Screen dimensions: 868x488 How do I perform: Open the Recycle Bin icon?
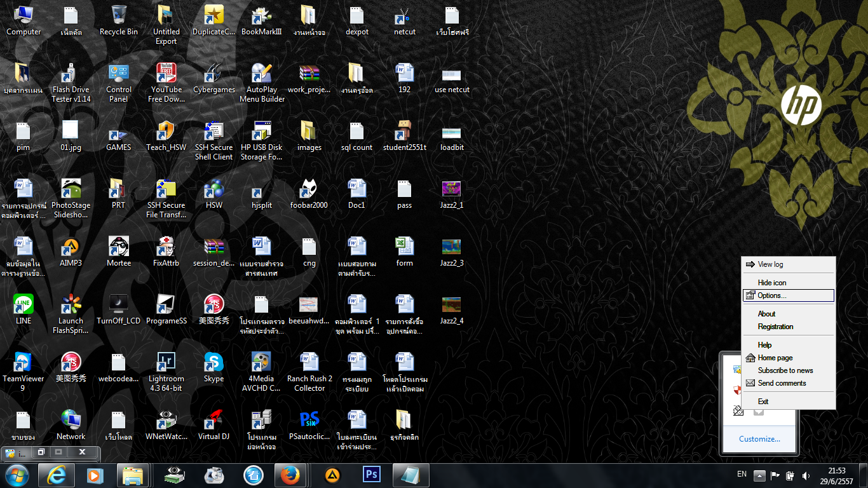118,20
